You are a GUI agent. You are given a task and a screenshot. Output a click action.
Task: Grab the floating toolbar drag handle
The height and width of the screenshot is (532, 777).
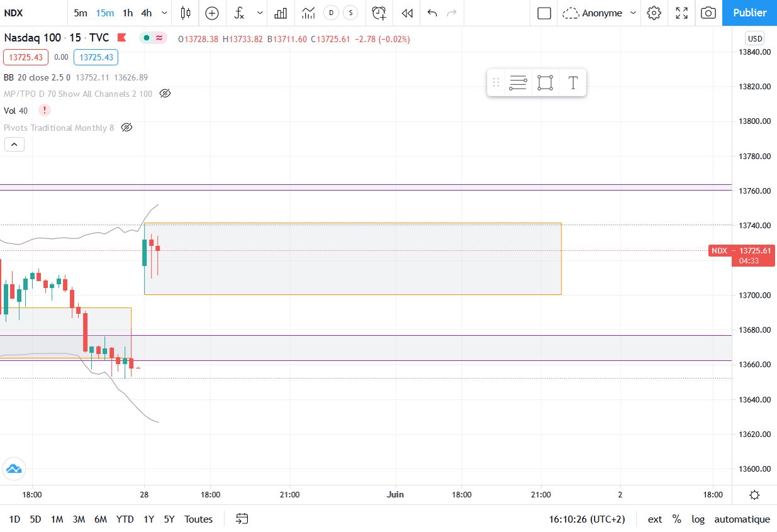click(496, 82)
